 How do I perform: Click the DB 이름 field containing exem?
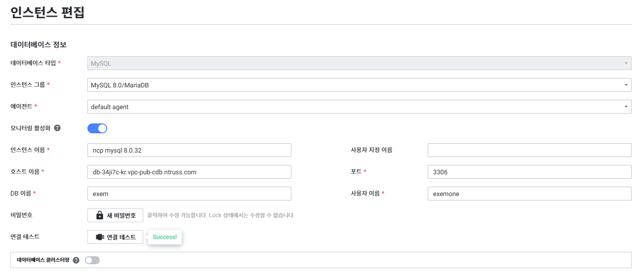pyautogui.click(x=189, y=194)
